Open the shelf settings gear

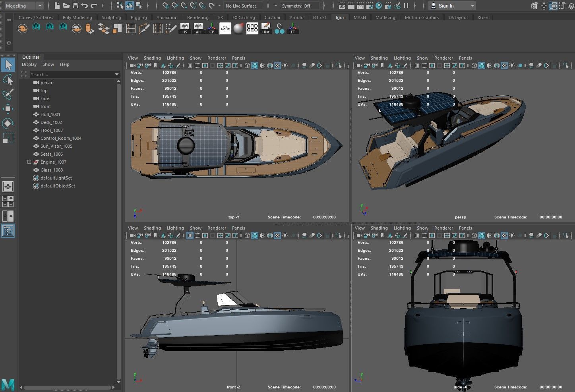[9, 43]
